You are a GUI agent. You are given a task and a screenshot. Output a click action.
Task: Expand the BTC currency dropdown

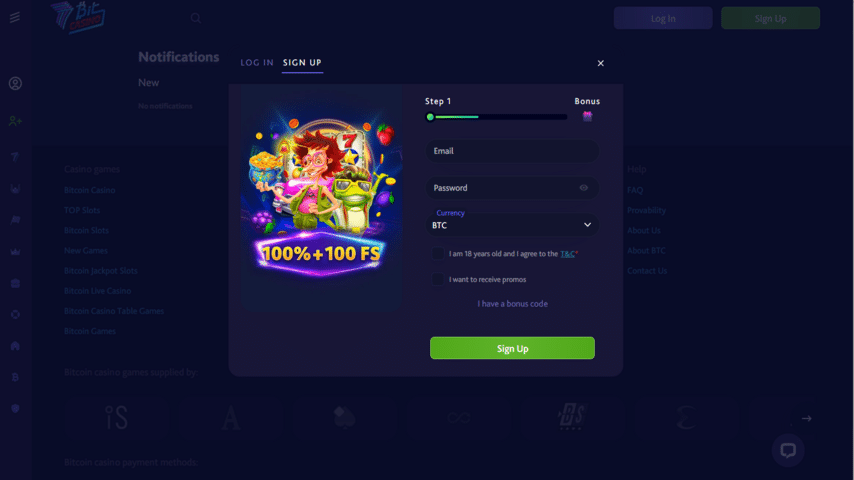512,225
